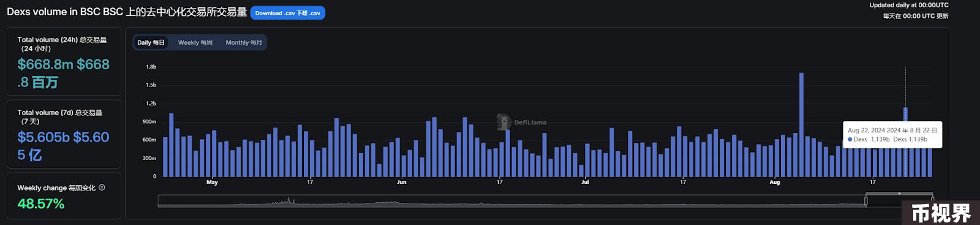
Task: Click the 48.57% weekly change value
Action: point(41,204)
